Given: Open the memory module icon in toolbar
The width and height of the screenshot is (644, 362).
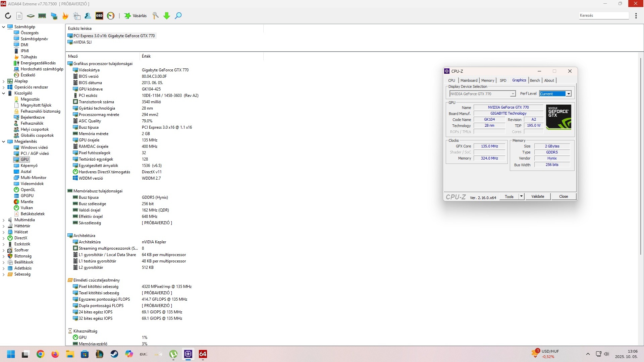Looking at the screenshot, I should pyautogui.click(x=42, y=16).
